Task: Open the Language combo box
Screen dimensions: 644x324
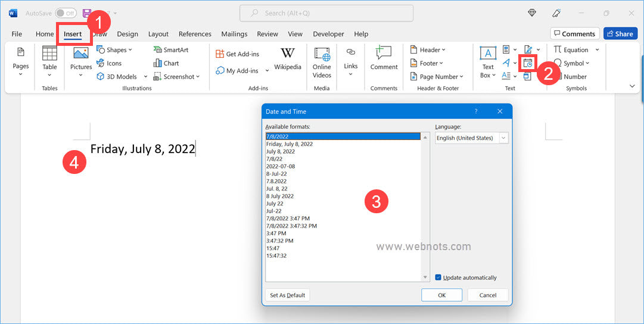Action: tap(471, 138)
